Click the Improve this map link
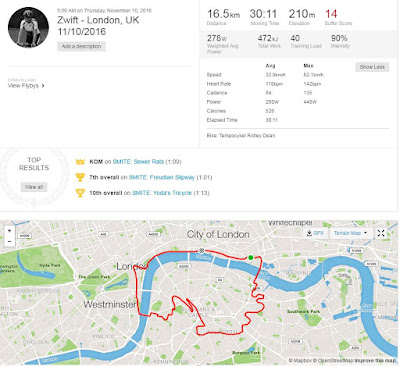Screen dimensions: 400x366 (376, 361)
